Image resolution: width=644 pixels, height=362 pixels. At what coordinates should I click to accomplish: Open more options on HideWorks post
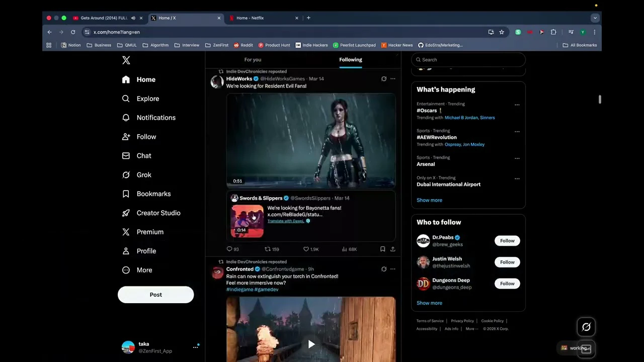[393, 79]
